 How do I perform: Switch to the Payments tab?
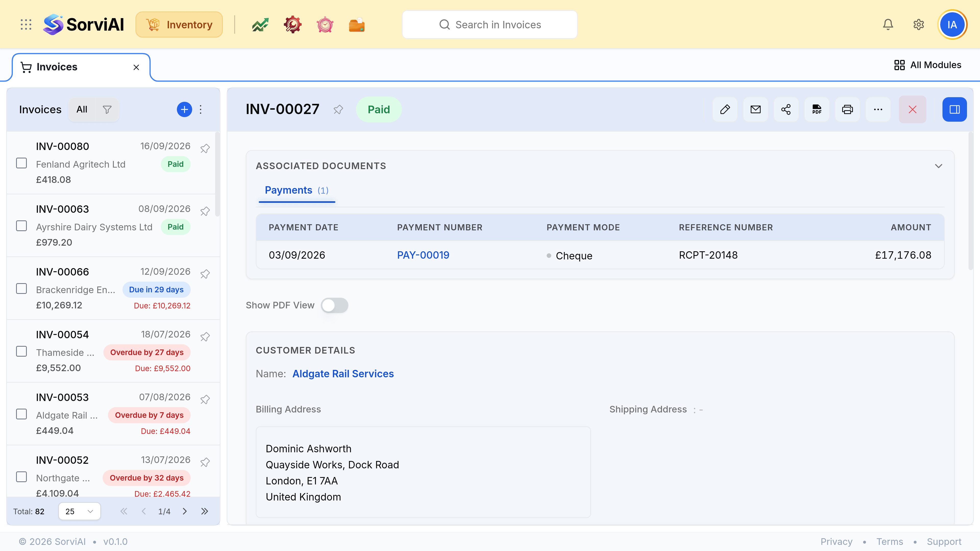297,191
